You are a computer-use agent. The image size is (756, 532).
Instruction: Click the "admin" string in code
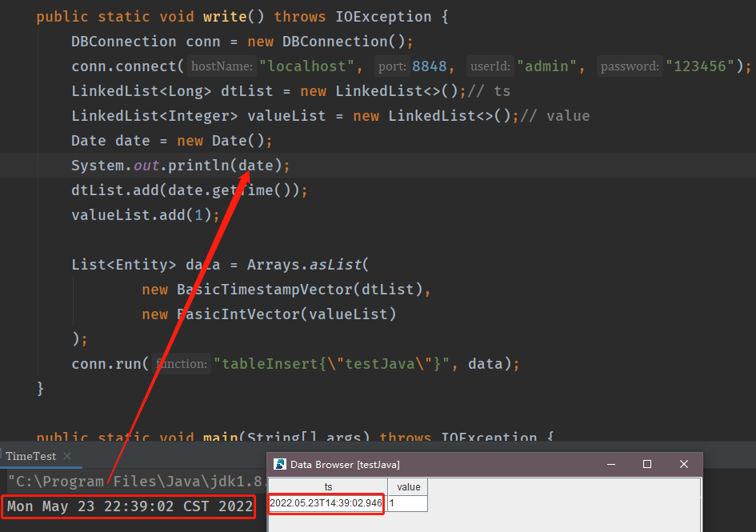546,66
